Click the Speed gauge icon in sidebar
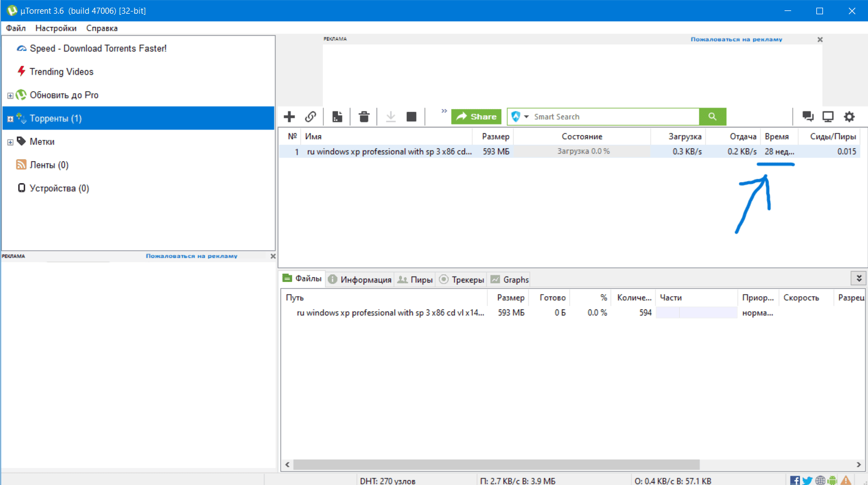This screenshot has width=868, height=485. pyautogui.click(x=21, y=48)
